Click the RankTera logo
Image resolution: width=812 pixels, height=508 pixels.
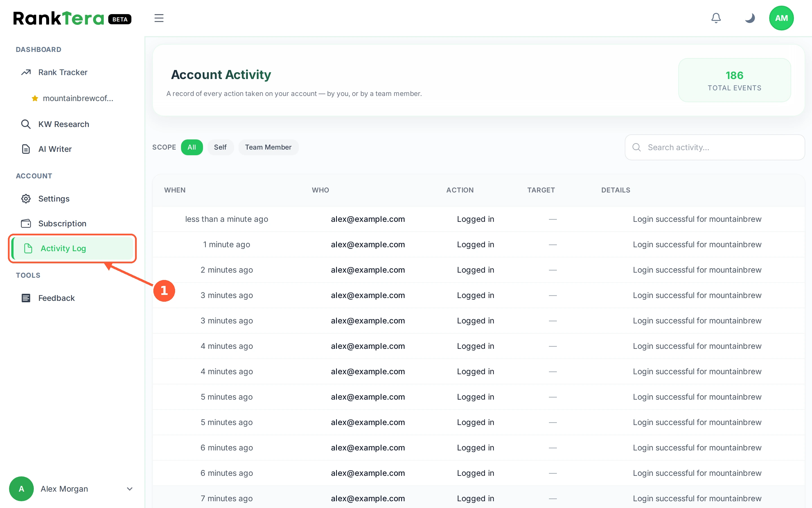coord(59,18)
